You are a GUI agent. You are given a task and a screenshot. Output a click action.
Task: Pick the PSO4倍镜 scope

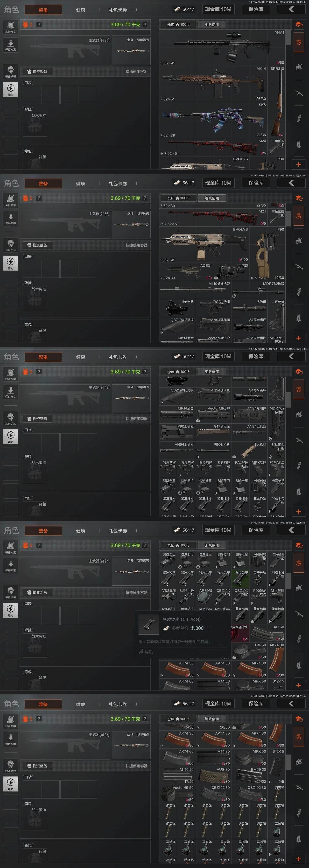(213, 308)
